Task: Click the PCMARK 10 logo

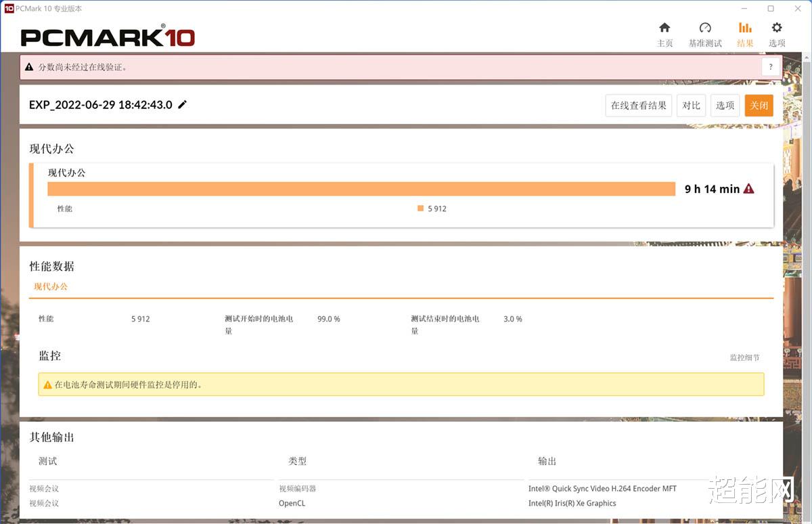Action: [x=108, y=37]
